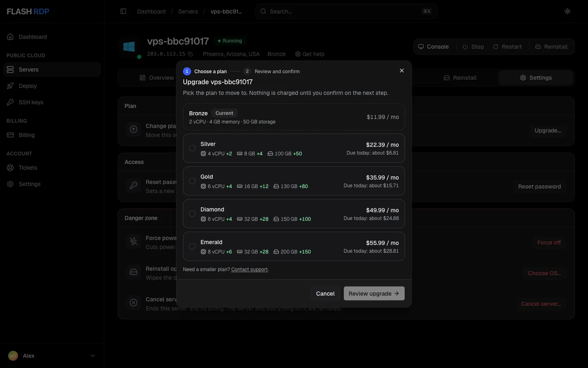This screenshot has width=588, height=368.
Task: Open account Settings in the sidebar
Action: point(52,184)
